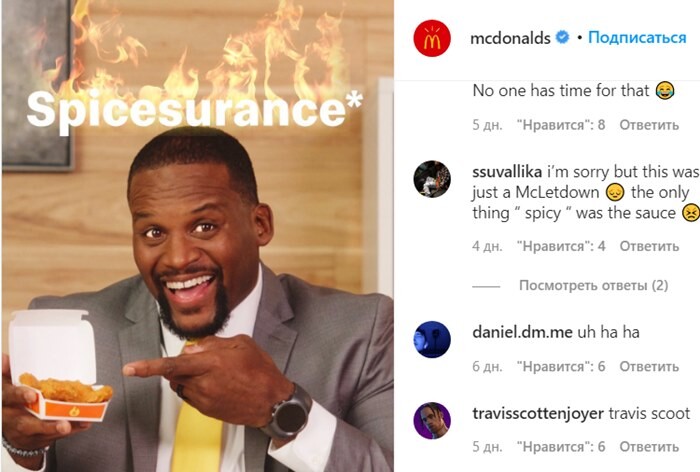
Task: Open the daniel.dm.me username link
Action: tap(522, 332)
